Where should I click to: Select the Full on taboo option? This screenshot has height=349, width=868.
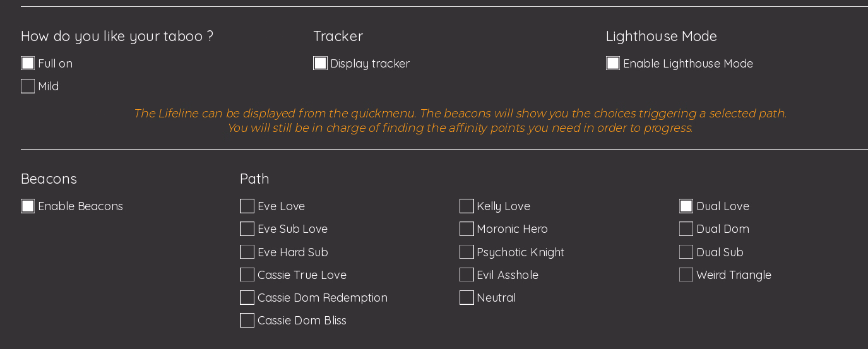(x=28, y=63)
